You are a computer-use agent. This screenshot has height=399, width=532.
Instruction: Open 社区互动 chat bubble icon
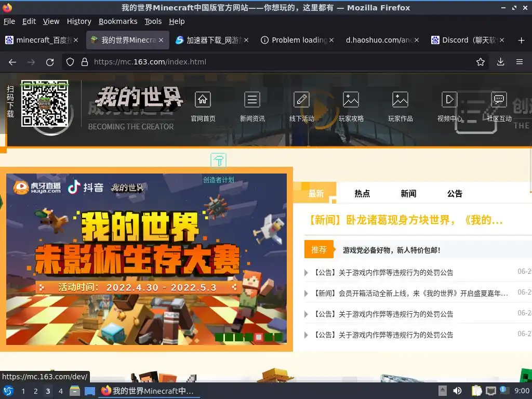499,100
